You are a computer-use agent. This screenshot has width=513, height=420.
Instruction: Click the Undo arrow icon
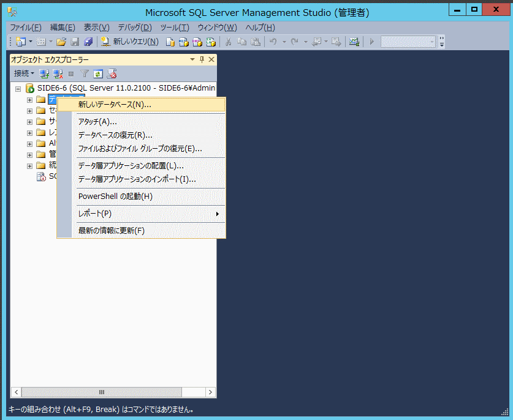273,42
